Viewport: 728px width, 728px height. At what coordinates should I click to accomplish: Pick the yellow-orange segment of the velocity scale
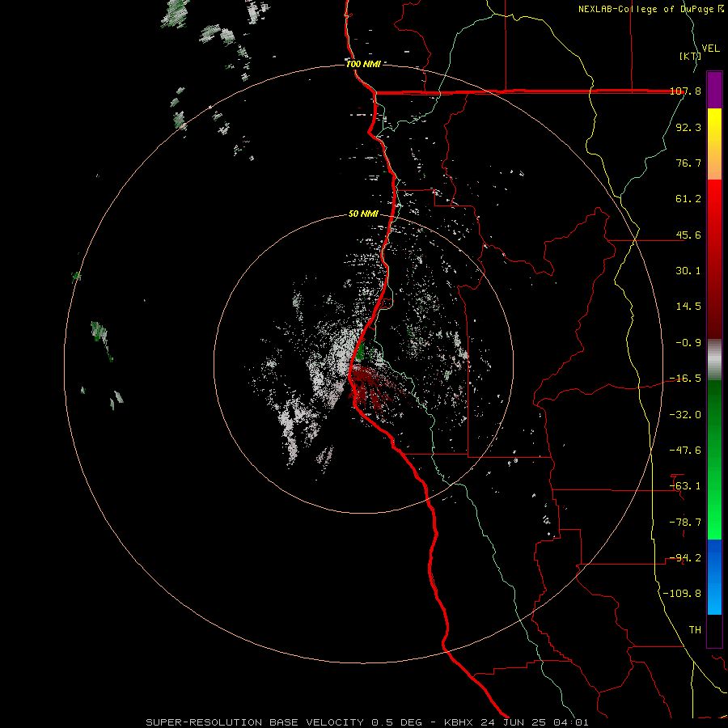tap(714, 144)
